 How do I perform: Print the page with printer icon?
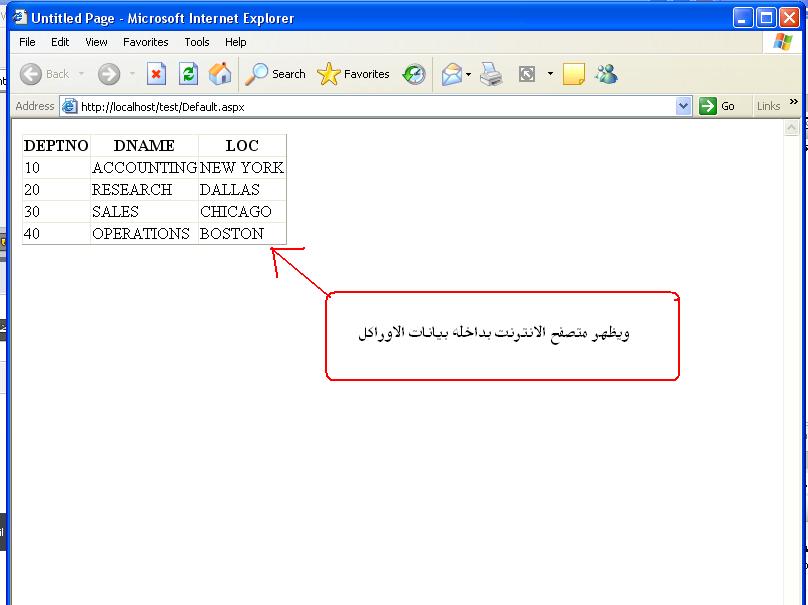pos(491,74)
